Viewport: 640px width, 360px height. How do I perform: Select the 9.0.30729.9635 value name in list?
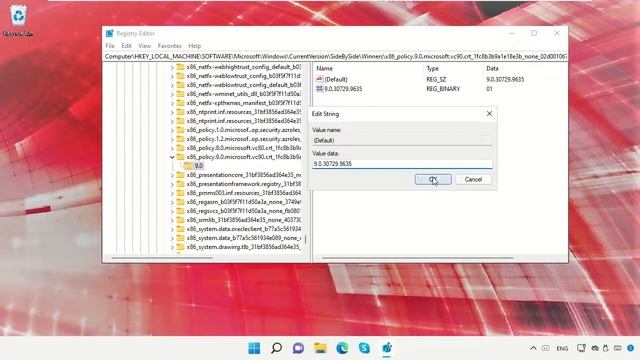[343, 89]
